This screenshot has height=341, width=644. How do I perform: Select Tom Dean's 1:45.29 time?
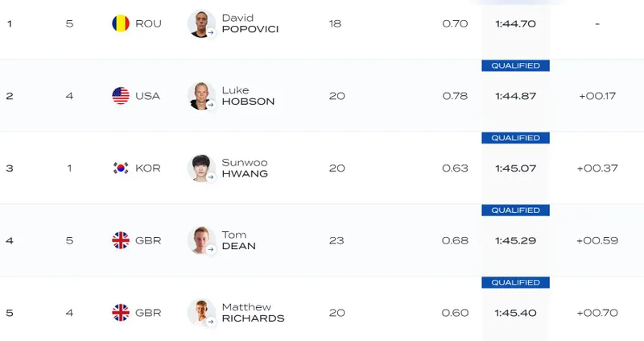[515, 240]
